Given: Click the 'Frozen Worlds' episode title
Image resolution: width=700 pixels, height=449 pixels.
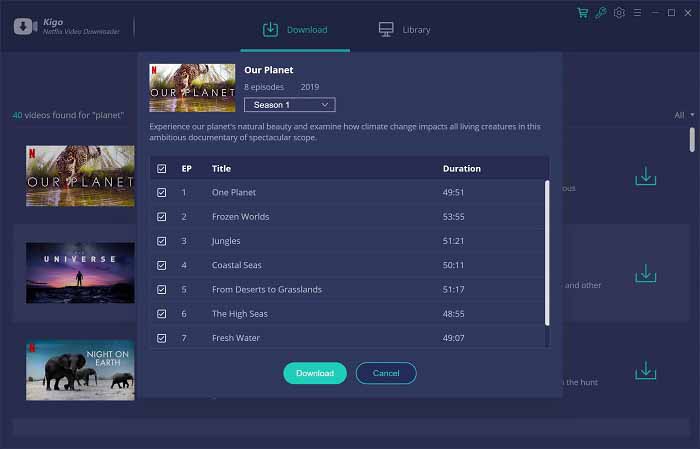Looking at the screenshot, I should (241, 216).
